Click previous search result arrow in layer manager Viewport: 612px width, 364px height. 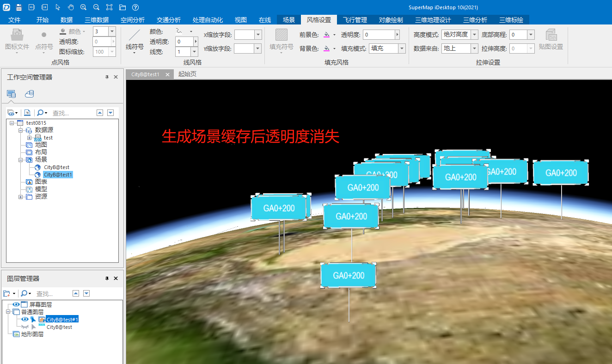click(76, 294)
